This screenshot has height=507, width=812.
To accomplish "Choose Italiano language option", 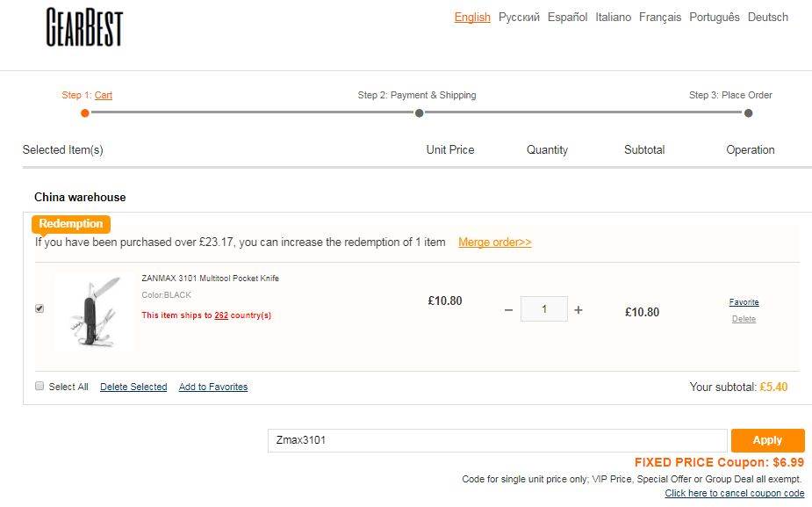I will point(613,18).
